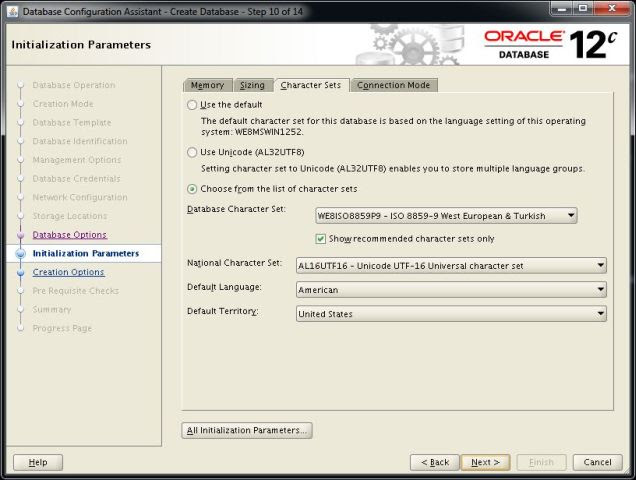636x480 pixels.
Task: Expand the Default Territory dropdown
Action: pos(451,314)
